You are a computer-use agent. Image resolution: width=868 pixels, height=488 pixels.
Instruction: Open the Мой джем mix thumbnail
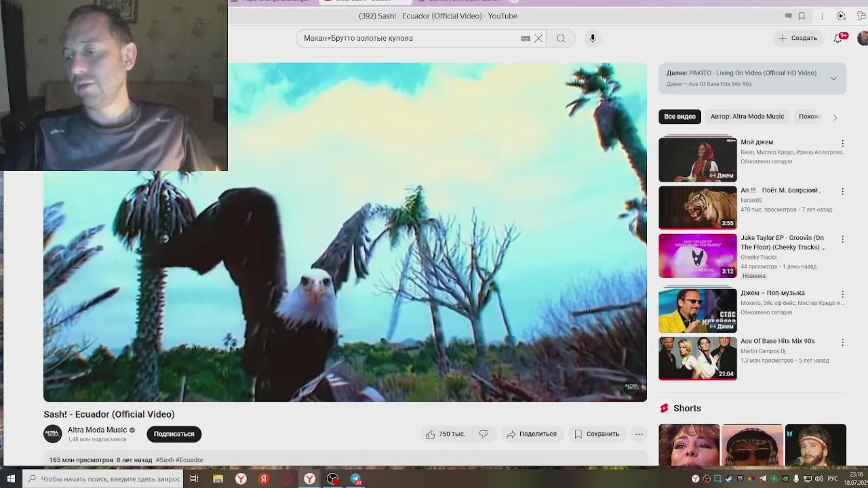tap(698, 160)
